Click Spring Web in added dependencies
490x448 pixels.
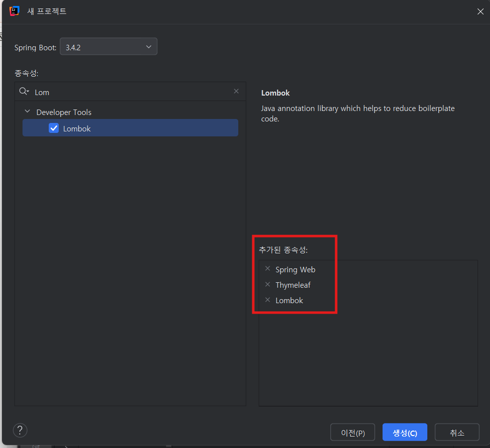(295, 269)
